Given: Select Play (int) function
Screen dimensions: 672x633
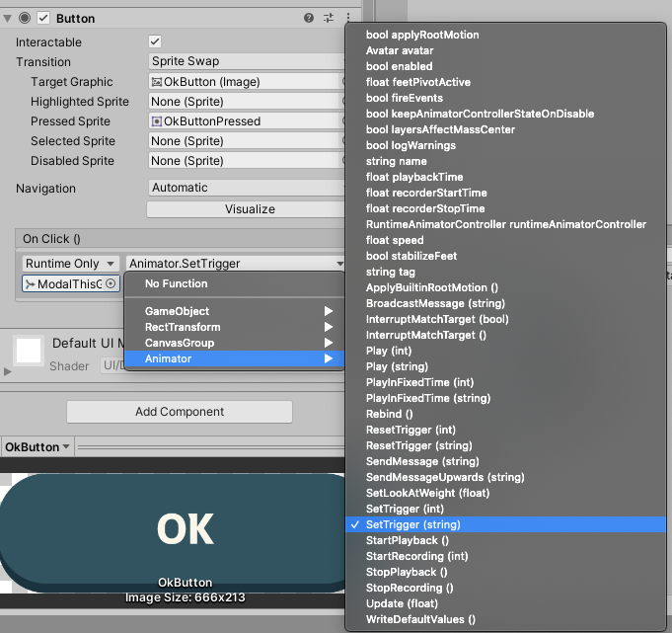Looking at the screenshot, I should click(505, 351).
